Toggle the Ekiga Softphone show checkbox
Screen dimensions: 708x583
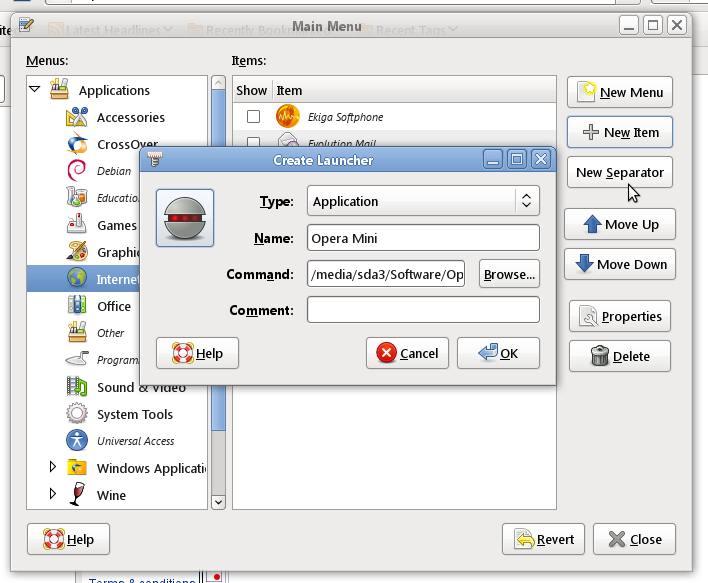(253, 117)
